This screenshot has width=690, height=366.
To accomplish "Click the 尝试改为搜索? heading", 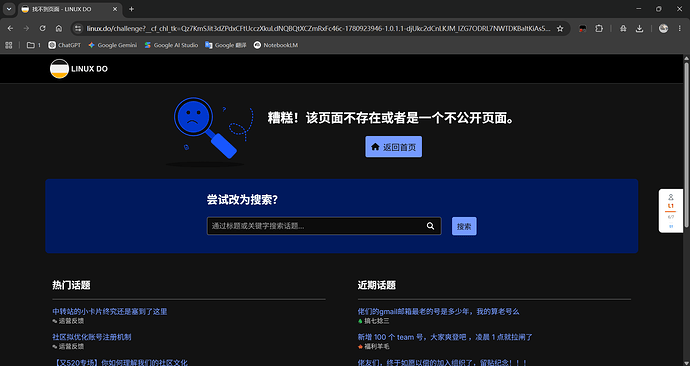I will [x=242, y=200].
